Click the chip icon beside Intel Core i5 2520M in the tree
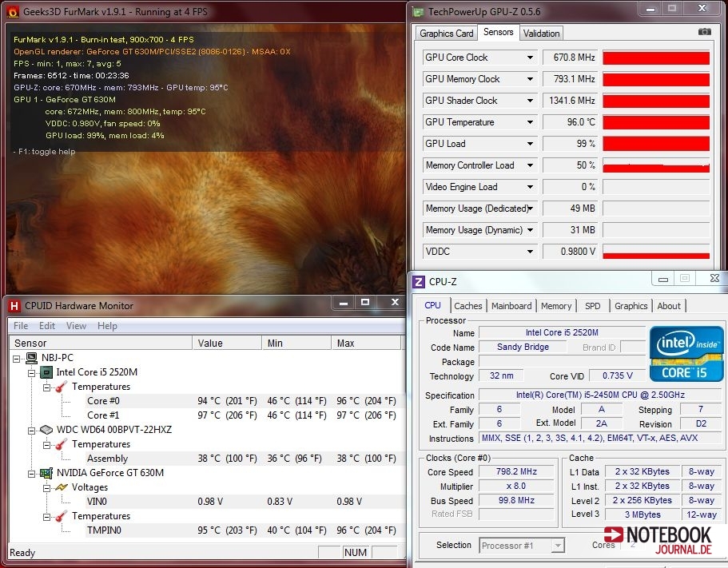The height and width of the screenshot is (568, 728). (x=46, y=372)
